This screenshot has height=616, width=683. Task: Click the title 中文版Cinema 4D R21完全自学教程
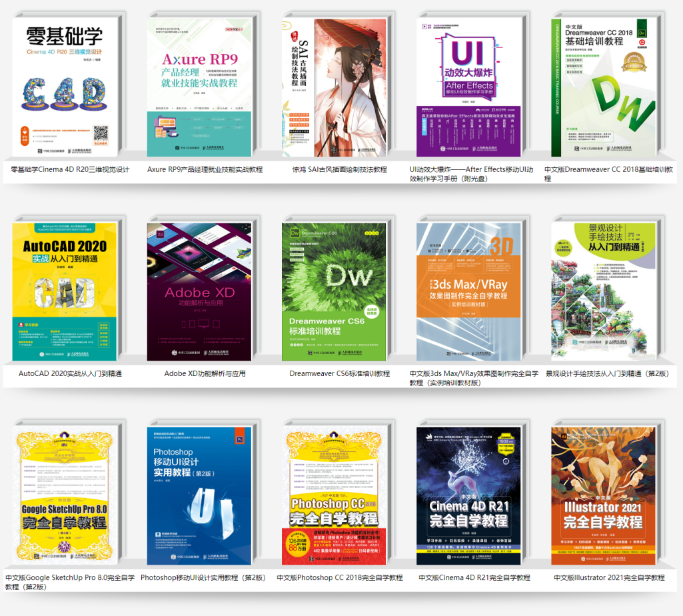pyautogui.click(x=474, y=577)
